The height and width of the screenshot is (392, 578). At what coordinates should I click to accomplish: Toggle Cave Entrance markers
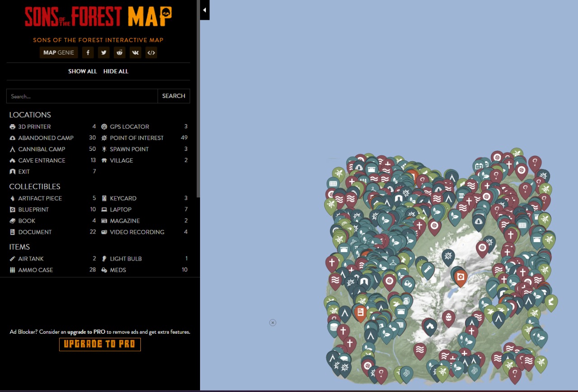coord(42,160)
